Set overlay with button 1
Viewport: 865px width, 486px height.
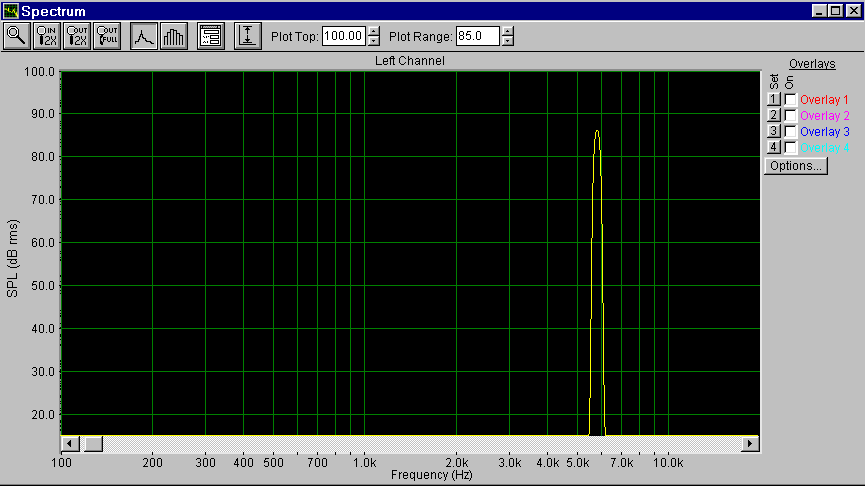tap(774, 99)
